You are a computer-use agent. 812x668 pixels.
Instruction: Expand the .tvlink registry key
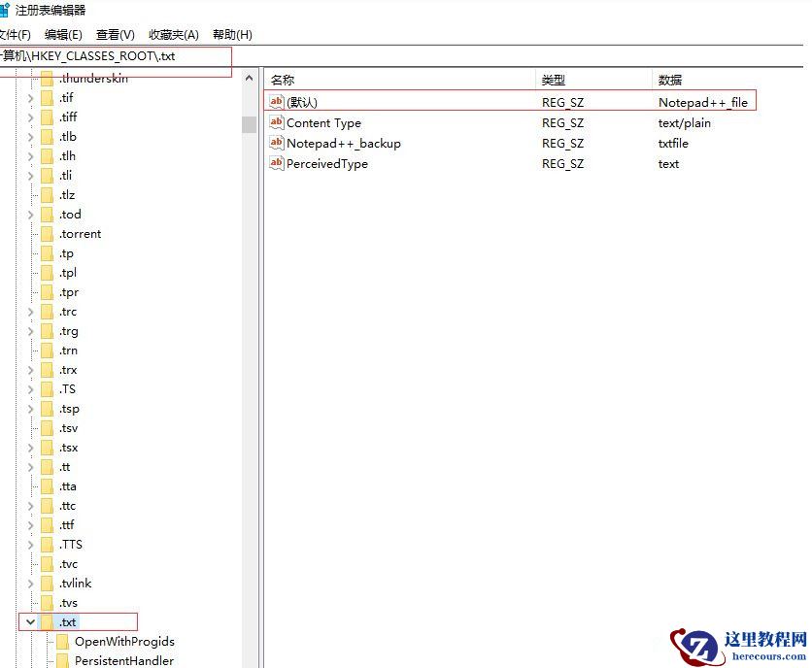[30, 583]
